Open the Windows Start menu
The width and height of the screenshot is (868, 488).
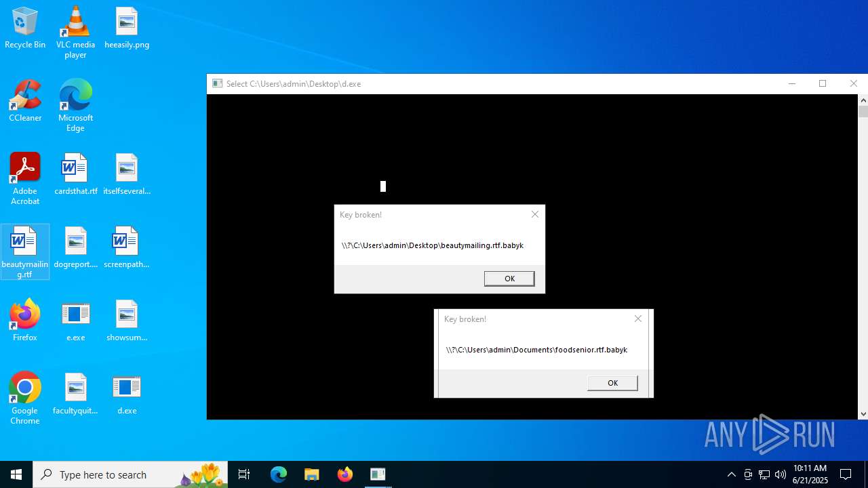[x=16, y=474]
